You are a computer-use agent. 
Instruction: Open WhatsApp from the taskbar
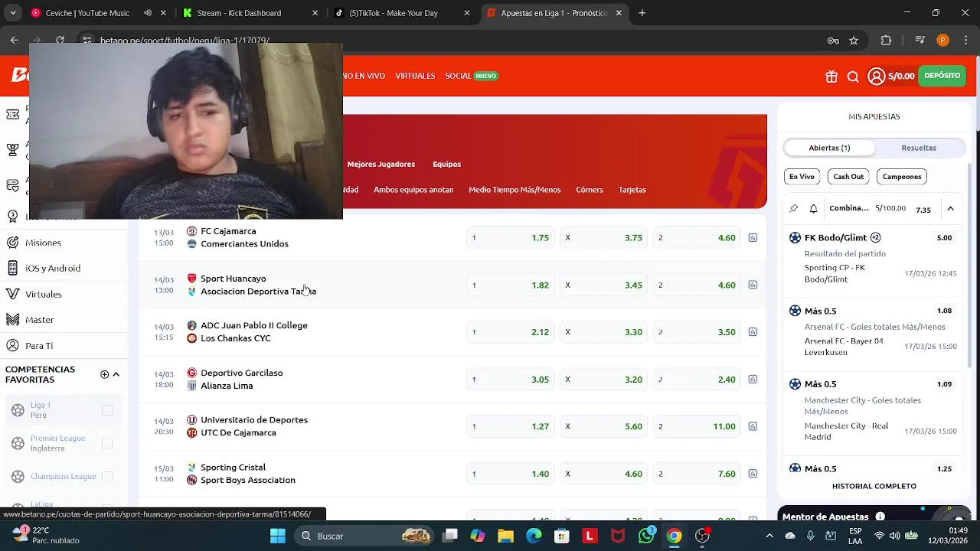coord(646,536)
